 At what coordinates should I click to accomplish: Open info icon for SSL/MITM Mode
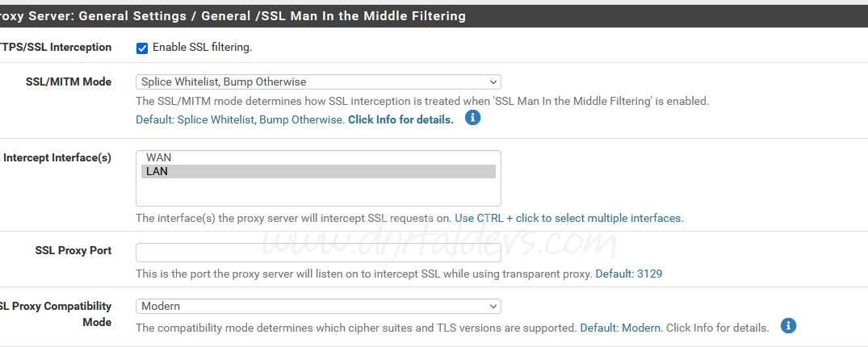[x=473, y=118]
